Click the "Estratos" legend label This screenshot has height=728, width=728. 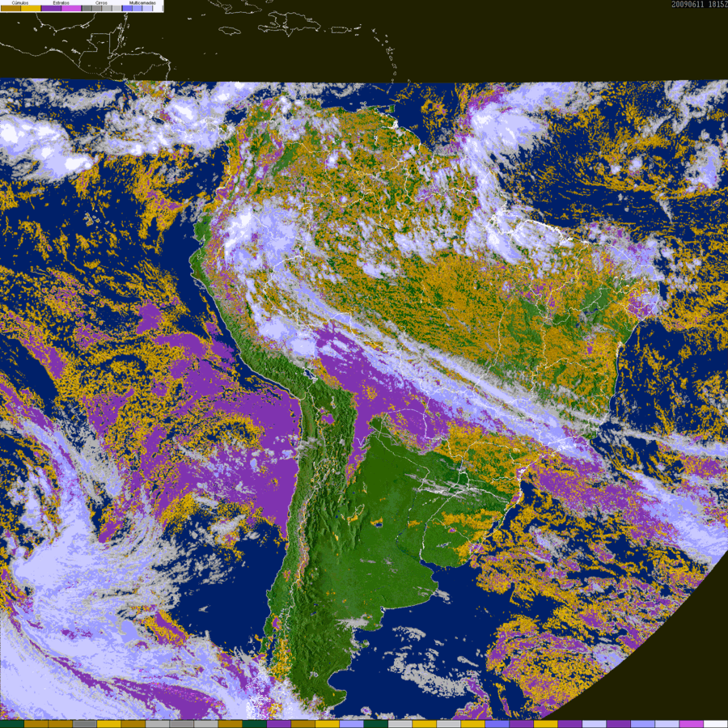61,2
